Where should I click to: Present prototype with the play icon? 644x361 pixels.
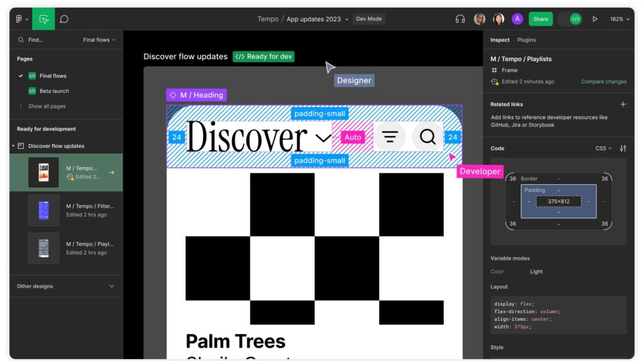(x=595, y=19)
